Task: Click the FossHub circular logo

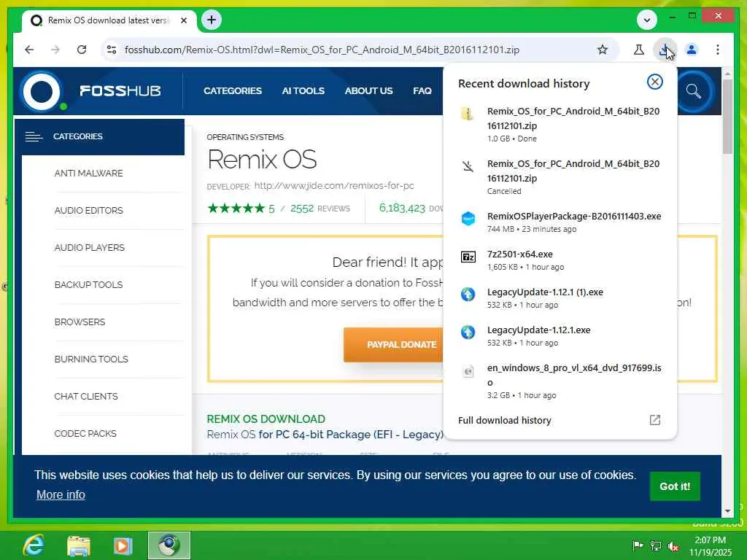Action: point(42,91)
